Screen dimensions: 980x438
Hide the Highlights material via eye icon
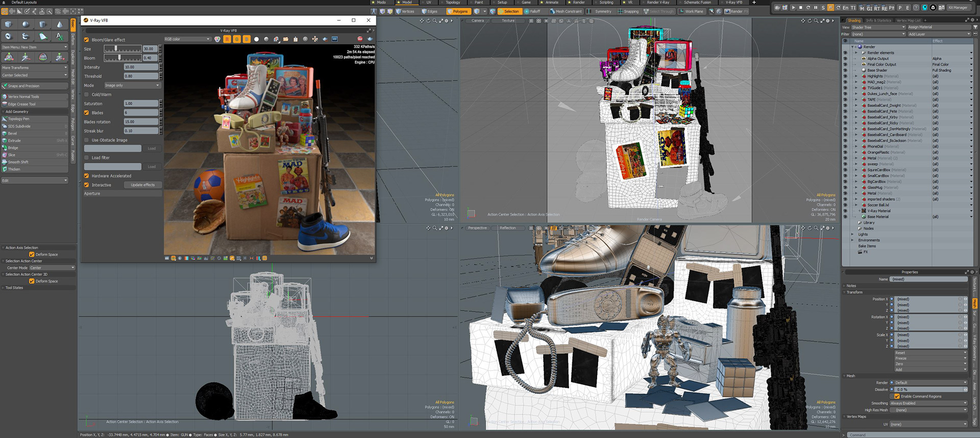click(x=845, y=76)
